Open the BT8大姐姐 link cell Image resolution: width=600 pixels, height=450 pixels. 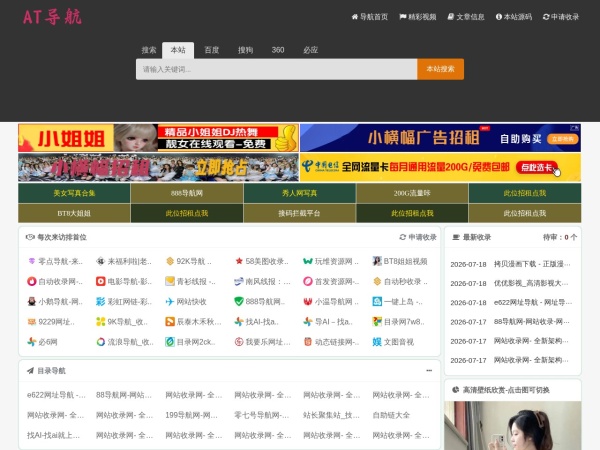click(x=74, y=213)
